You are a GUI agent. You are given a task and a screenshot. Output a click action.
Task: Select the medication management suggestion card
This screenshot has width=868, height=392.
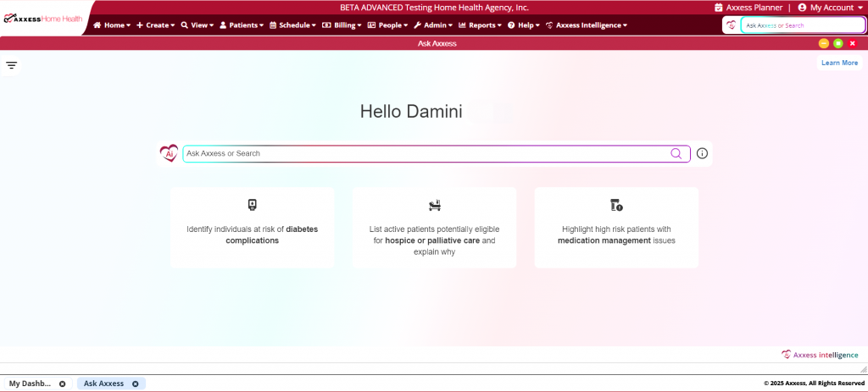(x=616, y=227)
